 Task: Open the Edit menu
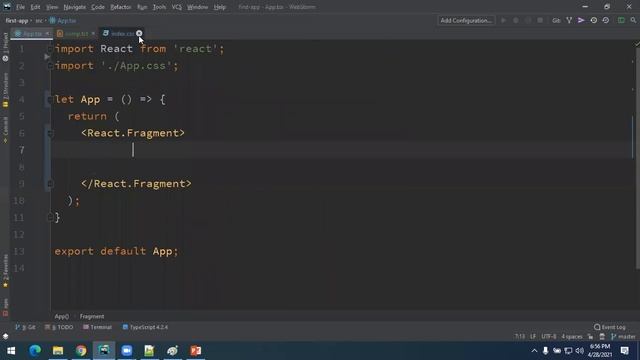click(x=36, y=7)
